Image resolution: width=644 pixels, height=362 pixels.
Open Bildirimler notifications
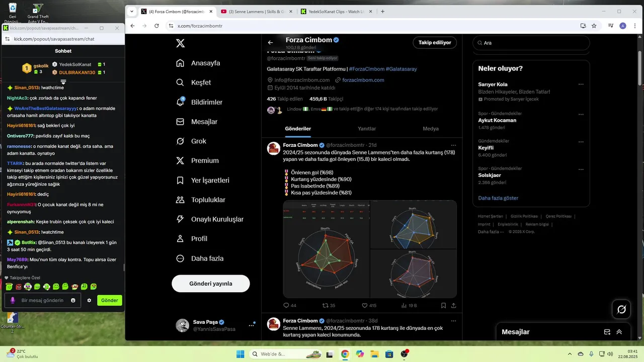click(x=199, y=102)
